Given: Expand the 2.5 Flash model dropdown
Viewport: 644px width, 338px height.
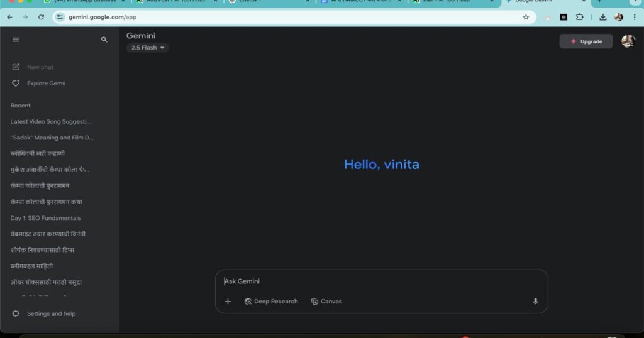Looking at the screenshot, I should [147, 48].
